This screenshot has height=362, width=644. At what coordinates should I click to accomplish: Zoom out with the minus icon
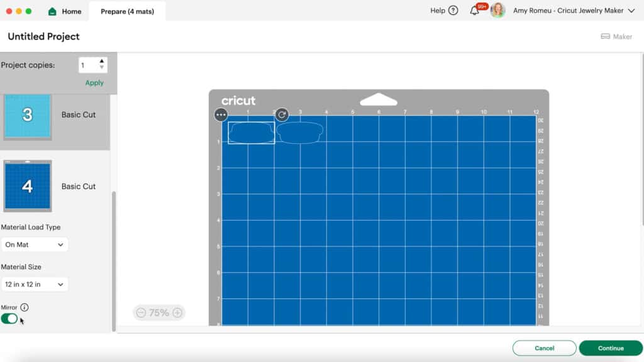(141, 313)
